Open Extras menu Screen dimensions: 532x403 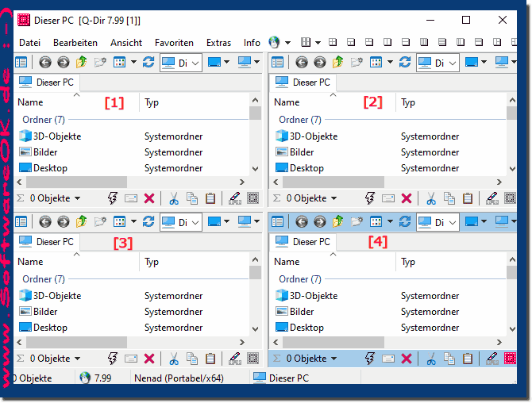219,43
